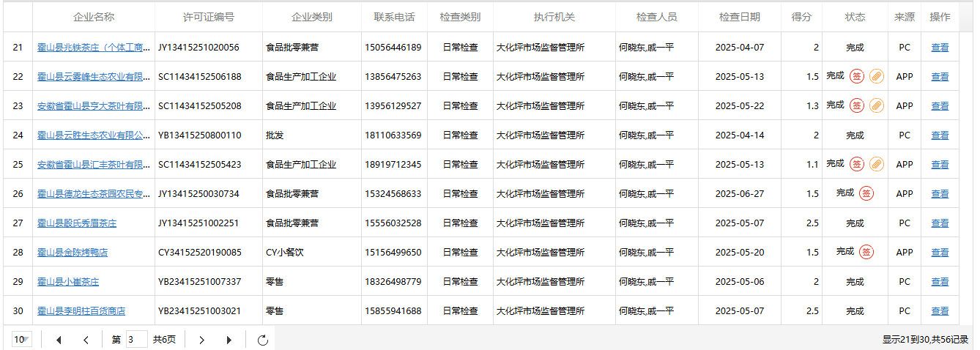Click the page number input field
The width and height of the screenshot is (980, 350).
click(x=136, y=340)
